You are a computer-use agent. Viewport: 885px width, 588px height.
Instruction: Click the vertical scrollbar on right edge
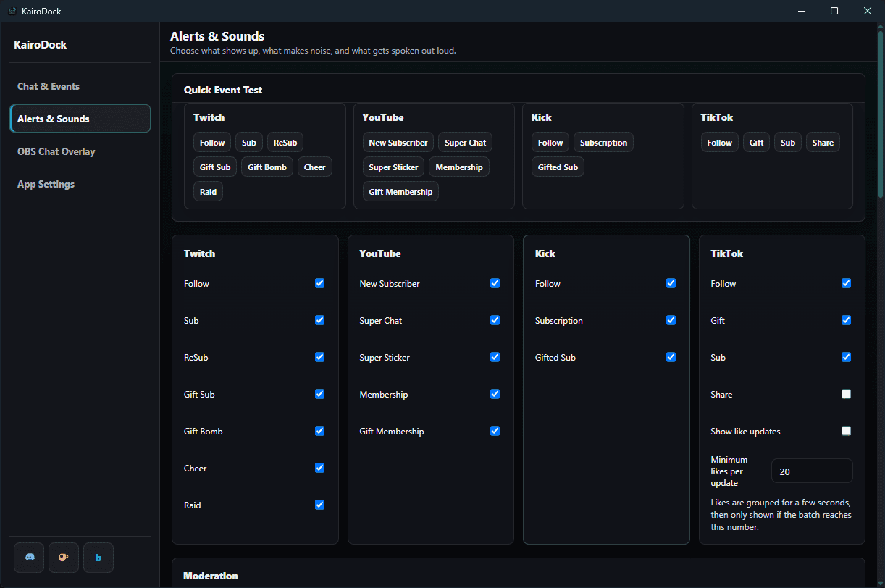(x=881, y=116)
